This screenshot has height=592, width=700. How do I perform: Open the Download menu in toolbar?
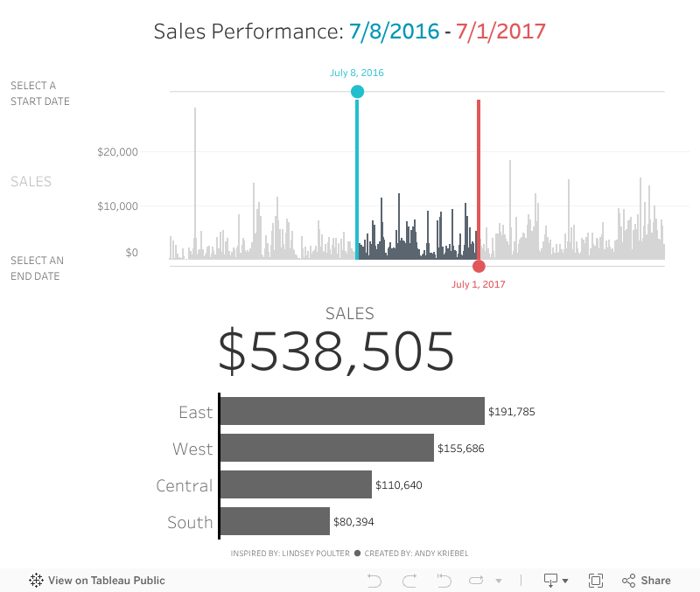point(556,581)
